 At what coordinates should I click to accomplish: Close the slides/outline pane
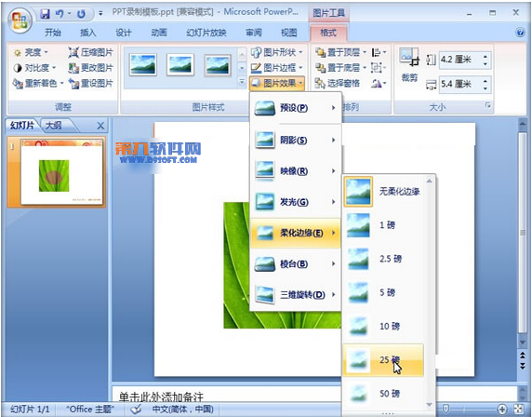[x=100, y=126]
